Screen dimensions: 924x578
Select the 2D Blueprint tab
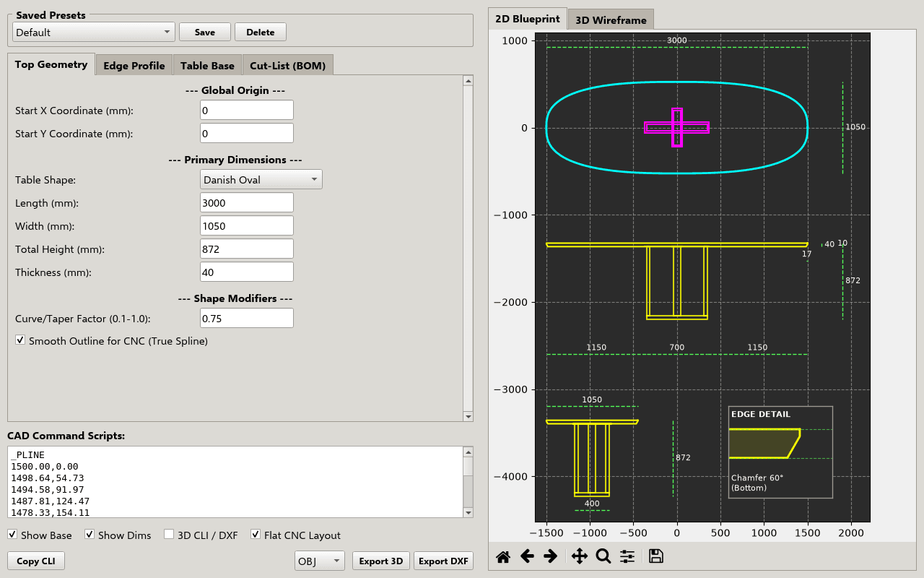coord(528,19)
